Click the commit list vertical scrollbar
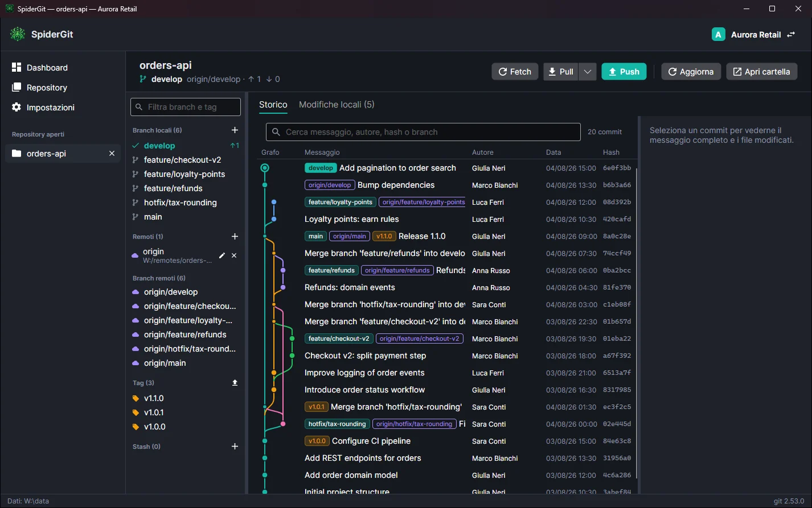The width and height of the screenshot is (812, 508). (x=637, y=323)
